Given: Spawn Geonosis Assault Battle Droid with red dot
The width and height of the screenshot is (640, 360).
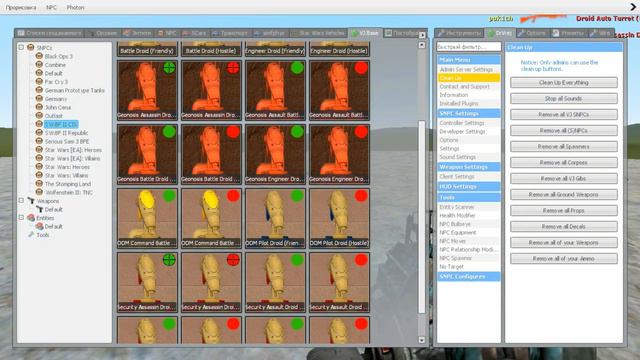Looking at the screenshot, I should (339, 90).
